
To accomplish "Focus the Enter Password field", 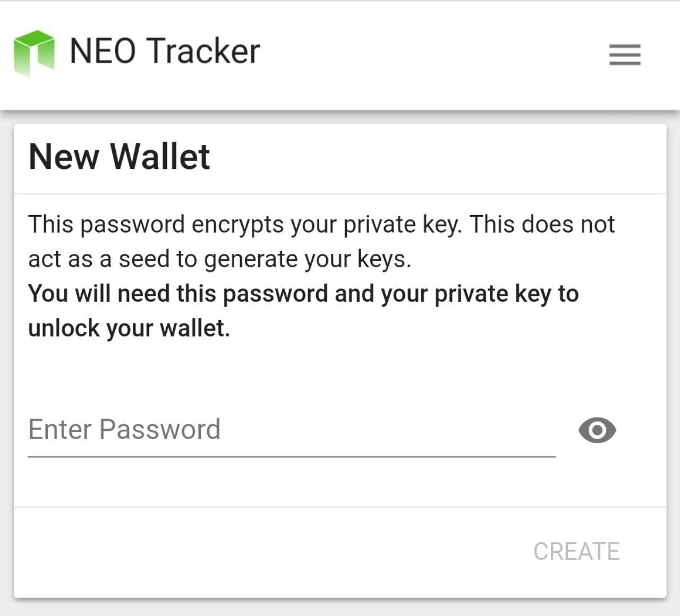I will (x=292, y=430).
